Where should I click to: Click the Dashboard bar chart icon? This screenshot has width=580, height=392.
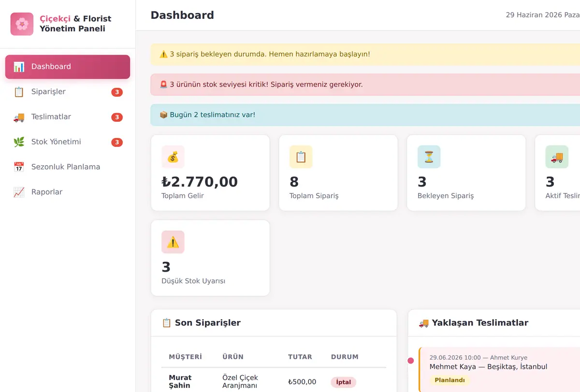pyautogui.click(x=19, y=67)
